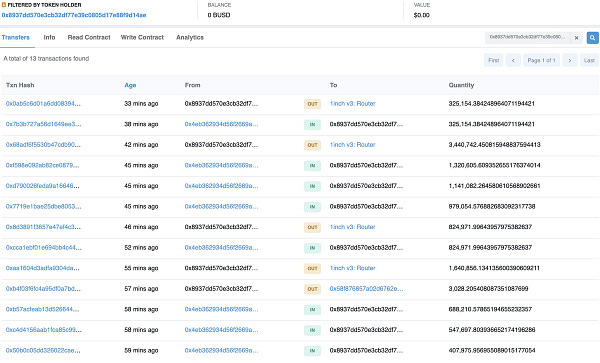Click the IN badge in 38 mins row

point(312,125)
